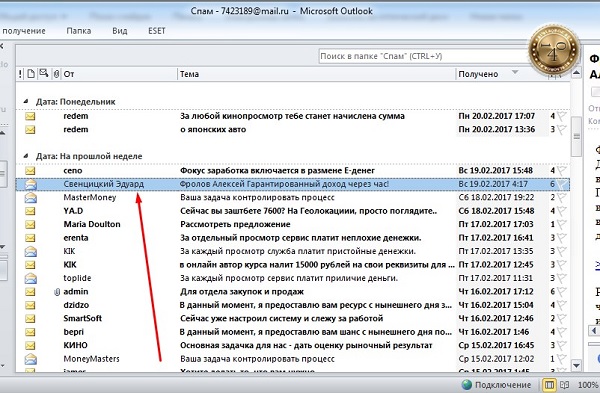Select message 'Рассмотреть предложение'
The width and height of the screenshot is (600, 393).
tap(235, 224)
